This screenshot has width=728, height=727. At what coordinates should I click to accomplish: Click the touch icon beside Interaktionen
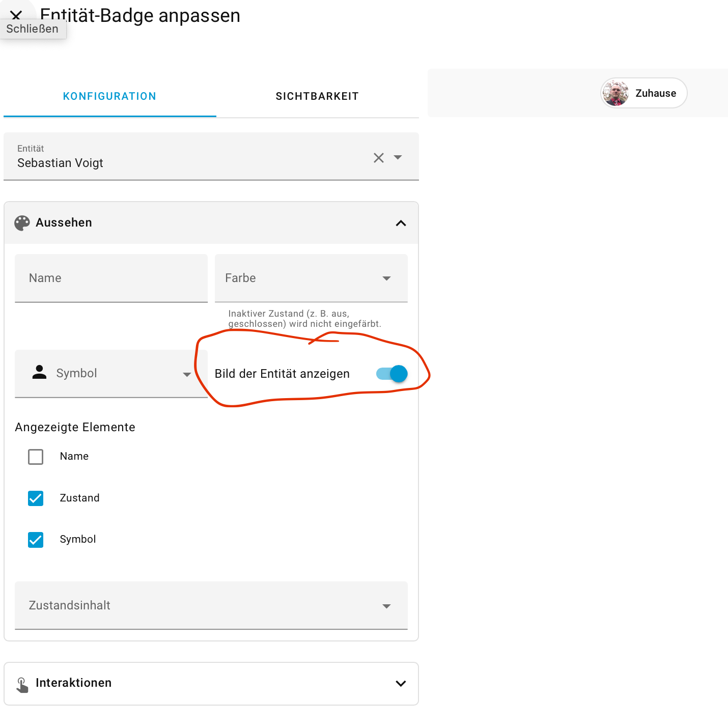22,684
